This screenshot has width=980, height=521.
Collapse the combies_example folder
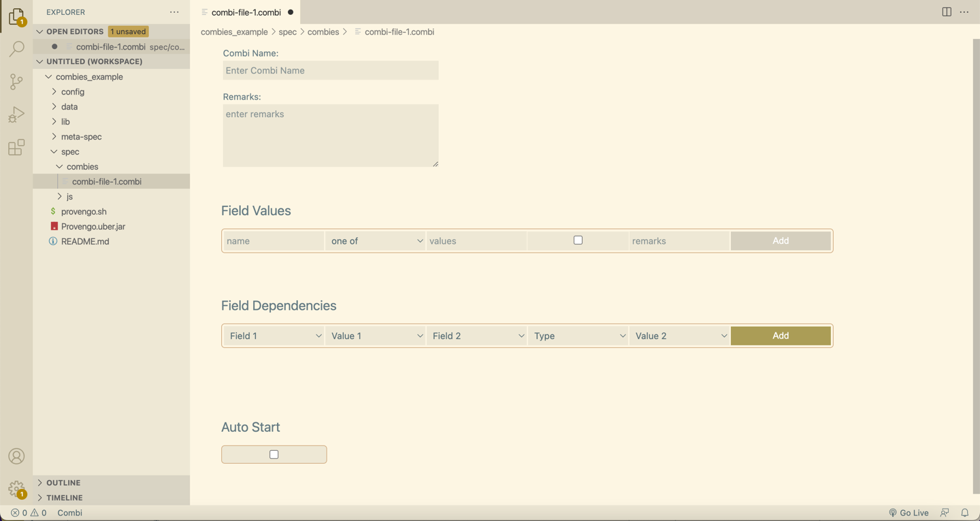48,77
